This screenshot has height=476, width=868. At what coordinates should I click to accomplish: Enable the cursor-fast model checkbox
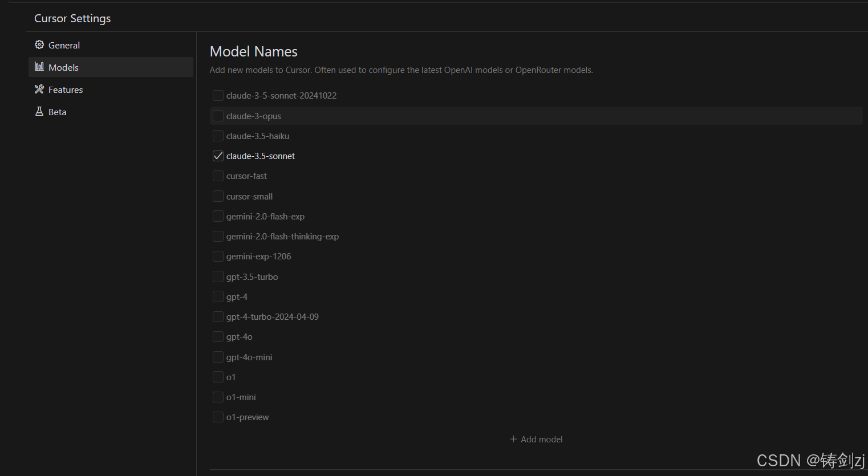218,176
